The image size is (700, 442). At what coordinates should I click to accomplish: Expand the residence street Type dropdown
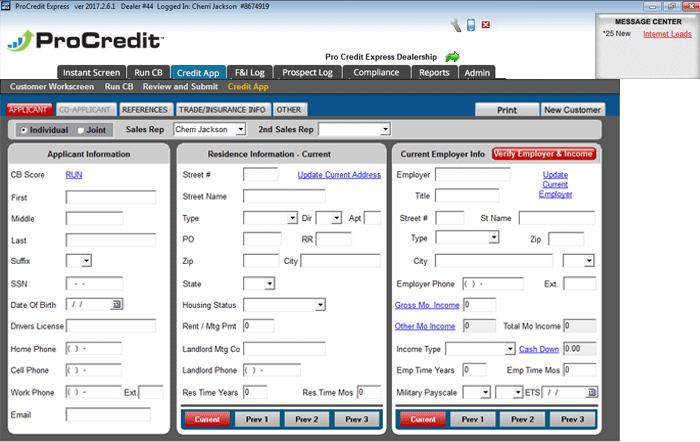coord(292,218)
